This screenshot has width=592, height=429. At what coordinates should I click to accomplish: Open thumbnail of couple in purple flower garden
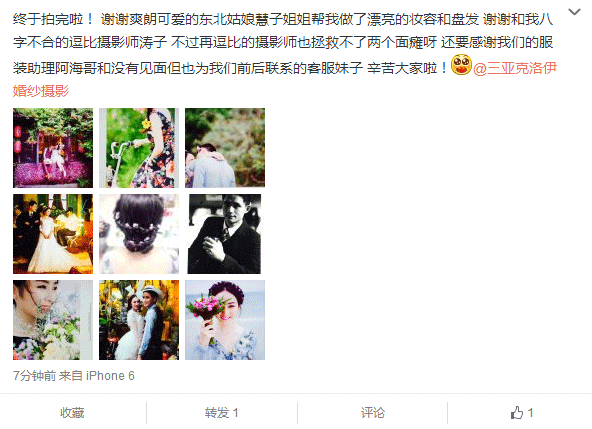pyautogui.click(x=53, y=148)
